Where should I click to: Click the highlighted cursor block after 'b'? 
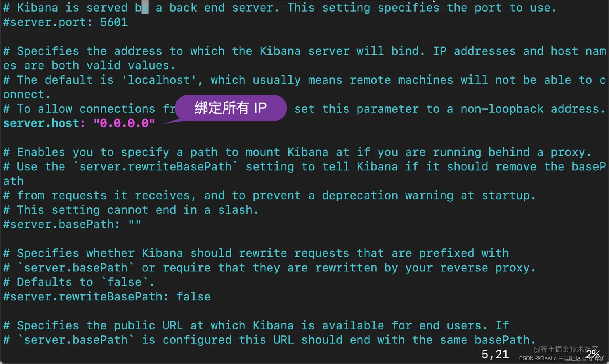pyautogui.click(x=145, y=8)
